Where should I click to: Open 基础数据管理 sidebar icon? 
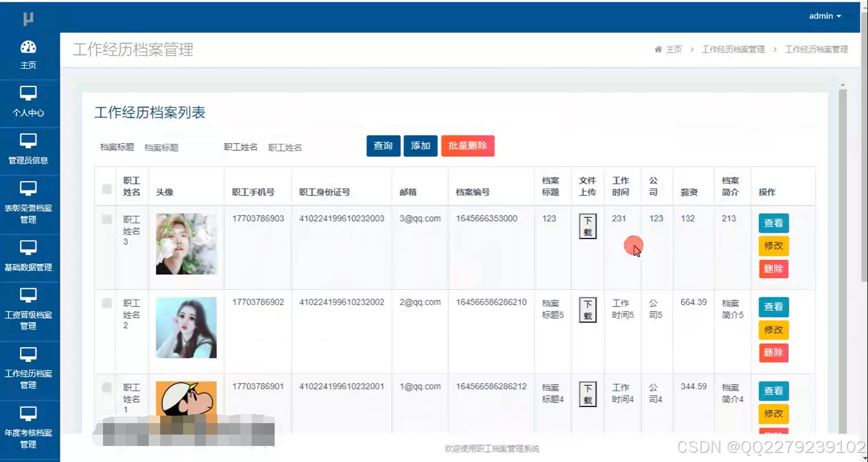(28, 248)
